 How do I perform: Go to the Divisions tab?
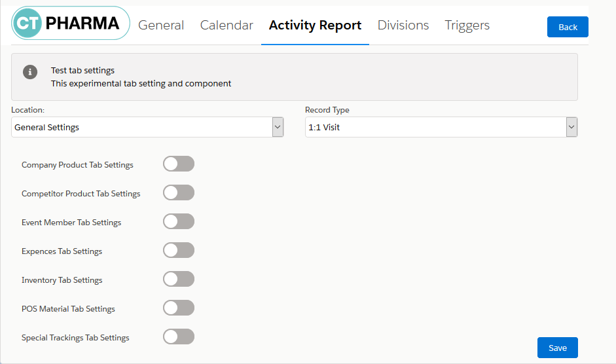pyautogui.click(x=403, y=26)
